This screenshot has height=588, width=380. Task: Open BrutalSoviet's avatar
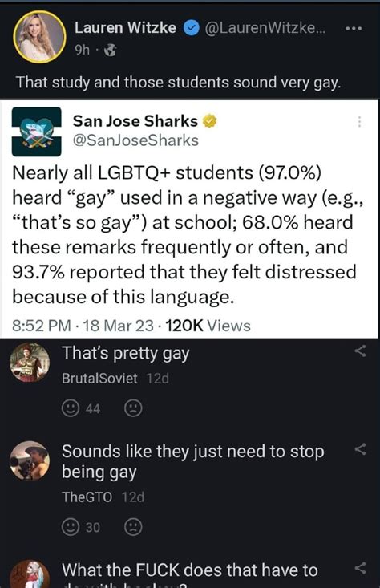point(30,363)
